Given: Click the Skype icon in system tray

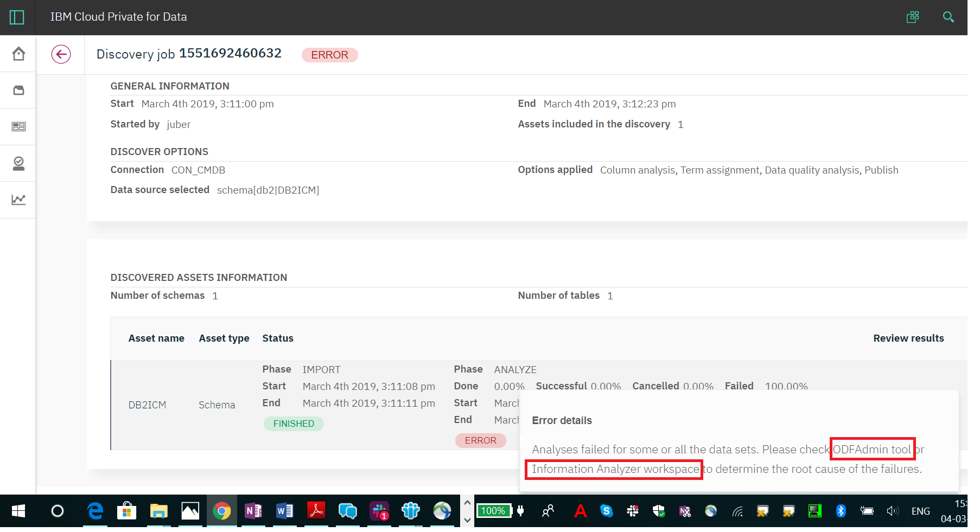Looking at the screenshot, I should tap(607, 511).
